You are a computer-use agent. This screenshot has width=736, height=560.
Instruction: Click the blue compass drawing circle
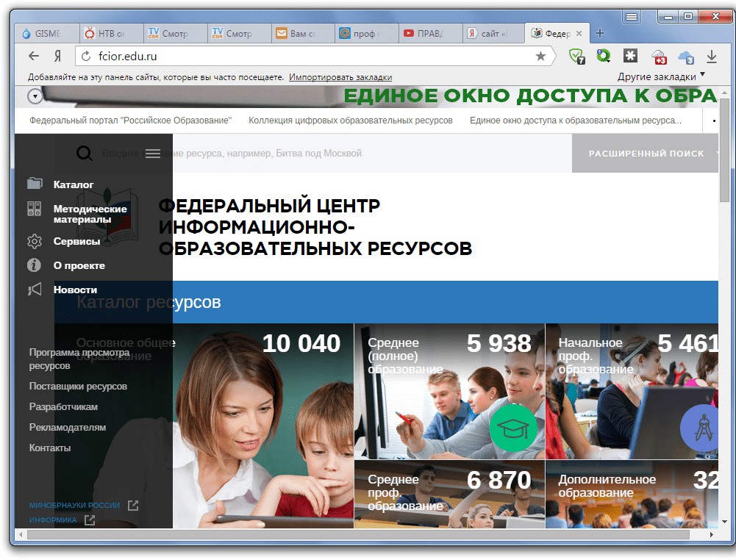tap(700, 428)
